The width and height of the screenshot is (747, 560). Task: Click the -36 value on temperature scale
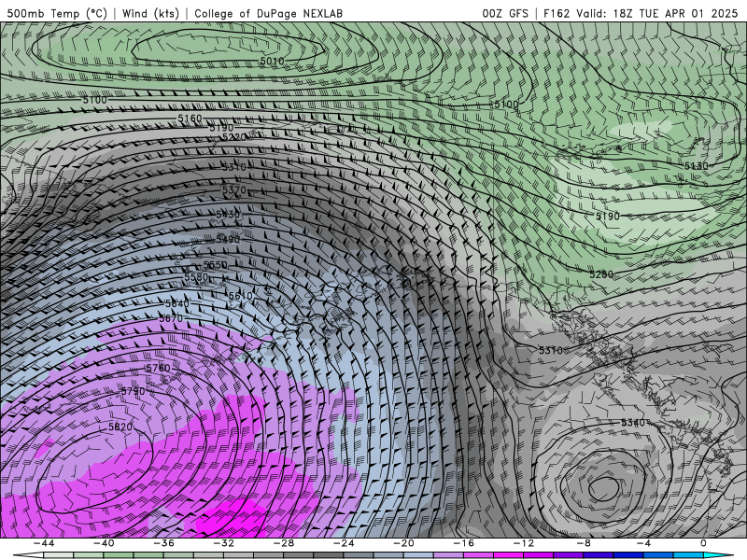click(163, 543)
